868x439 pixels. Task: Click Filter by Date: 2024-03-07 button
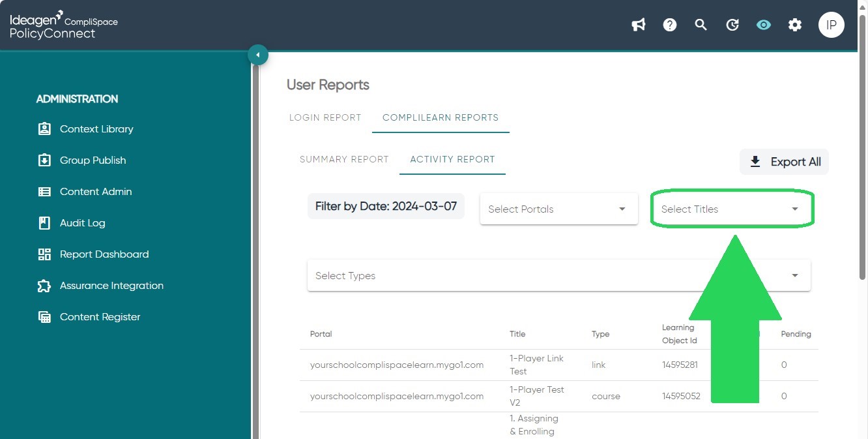tap(386, 206)
